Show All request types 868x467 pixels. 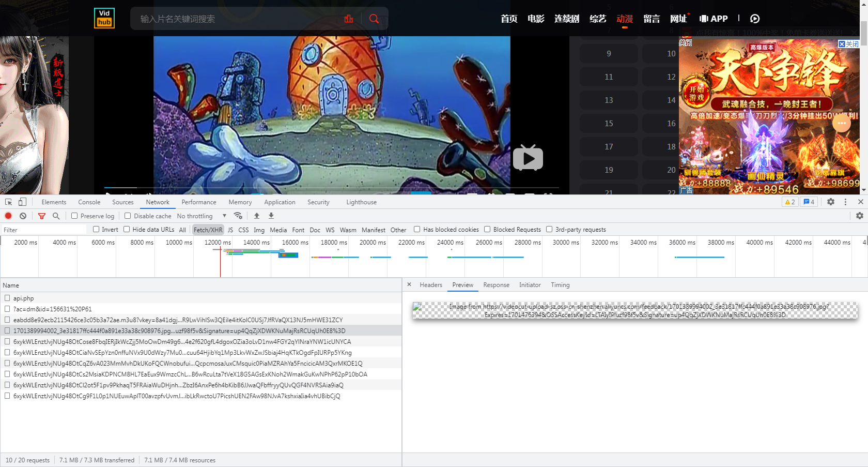(182, 230)
